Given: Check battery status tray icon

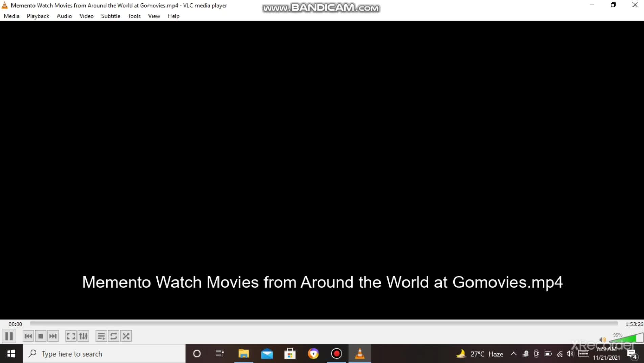Looking at the screenshot, I should pos(548,354).
